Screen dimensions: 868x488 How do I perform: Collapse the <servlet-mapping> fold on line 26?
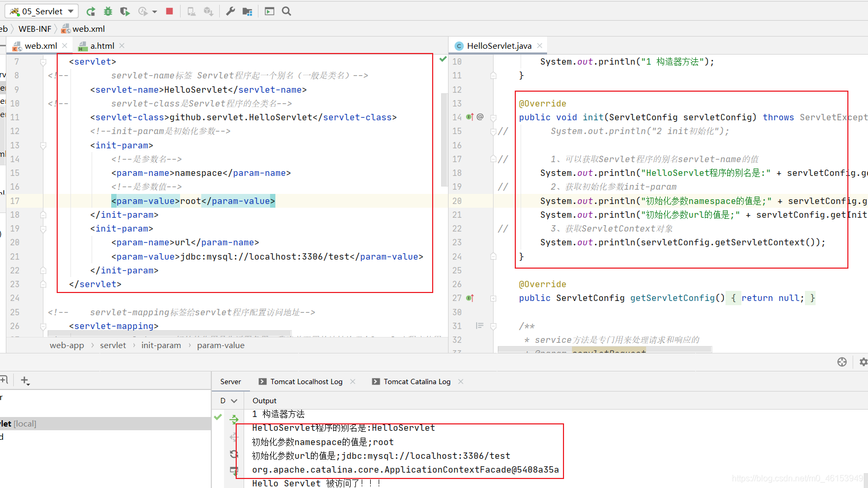pyautogui.click(x=43, y=326)
